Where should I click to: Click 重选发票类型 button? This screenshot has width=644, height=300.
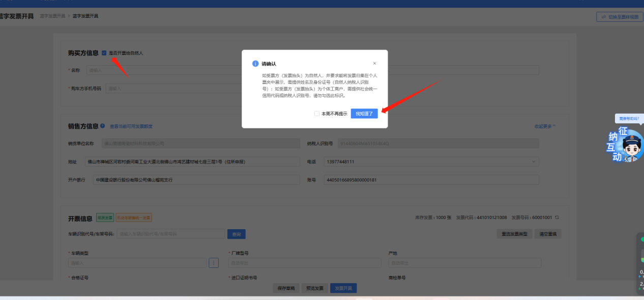514,234
